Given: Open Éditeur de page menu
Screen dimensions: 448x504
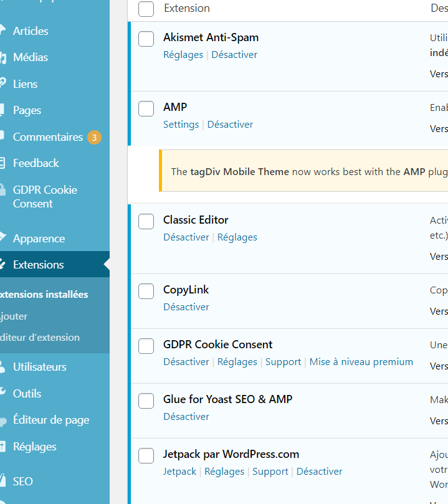Looking at the screenshot, I should point(51,420).
